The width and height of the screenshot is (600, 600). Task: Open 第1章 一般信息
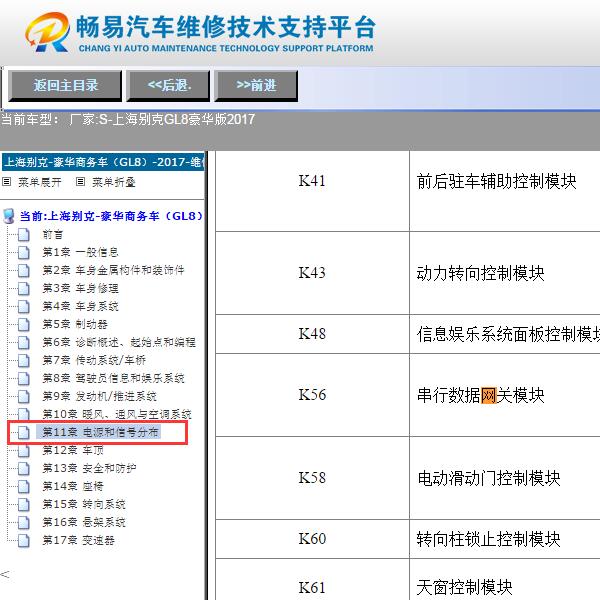80,252
